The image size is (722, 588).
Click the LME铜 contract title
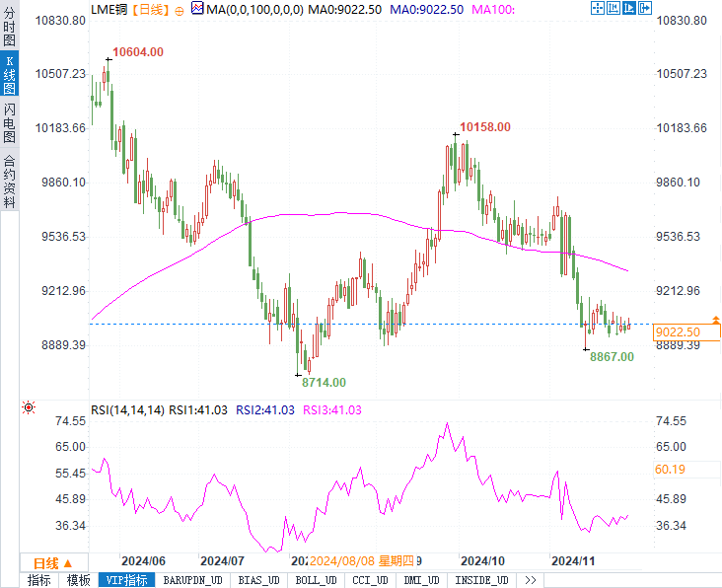109,9
